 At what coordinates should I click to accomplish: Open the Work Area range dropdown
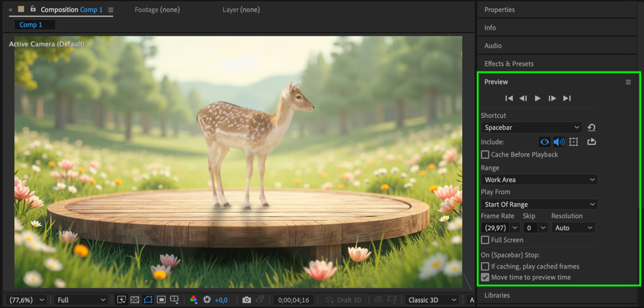(x=539, y=180)
